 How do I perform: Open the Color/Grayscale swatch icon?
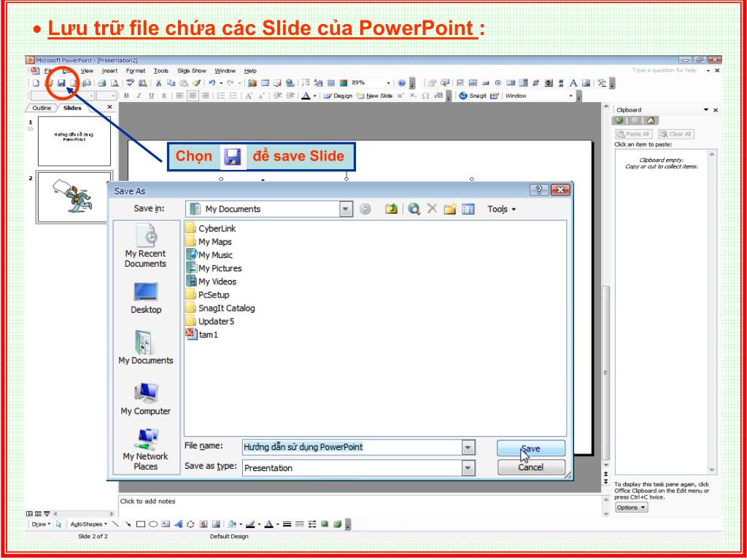(x=344, y=83)
